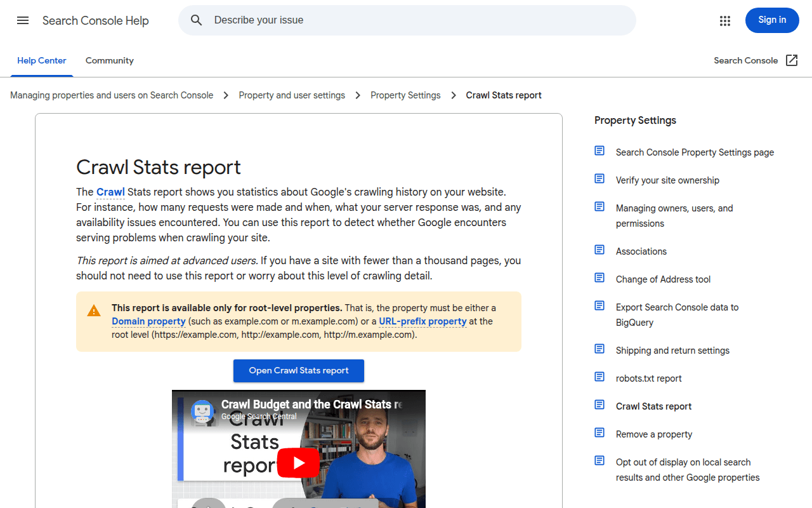812x508 pixels.
Task: Focus the Describe your issue search field
Action: (x=407, y=20)
